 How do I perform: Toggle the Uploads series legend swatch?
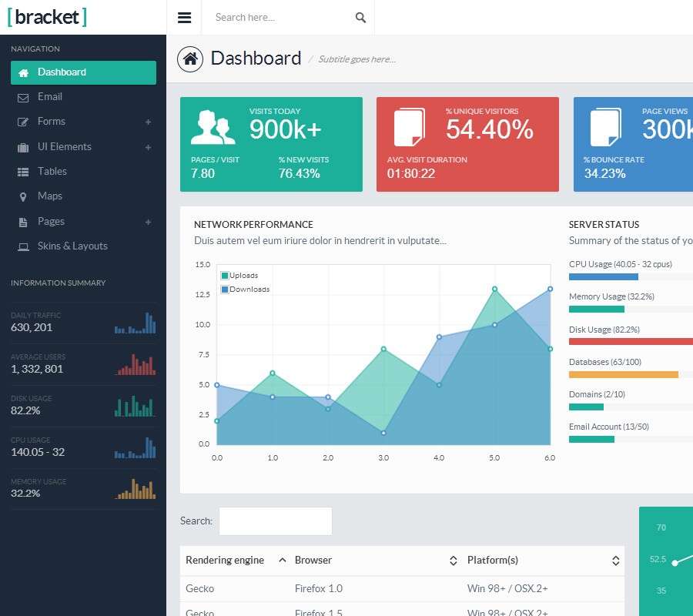click(x=225, y=276)
